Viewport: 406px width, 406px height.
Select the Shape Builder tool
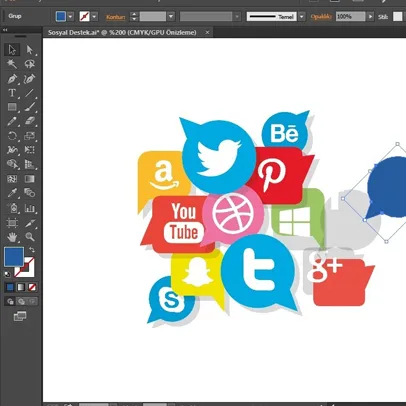(x=12, y=164)
